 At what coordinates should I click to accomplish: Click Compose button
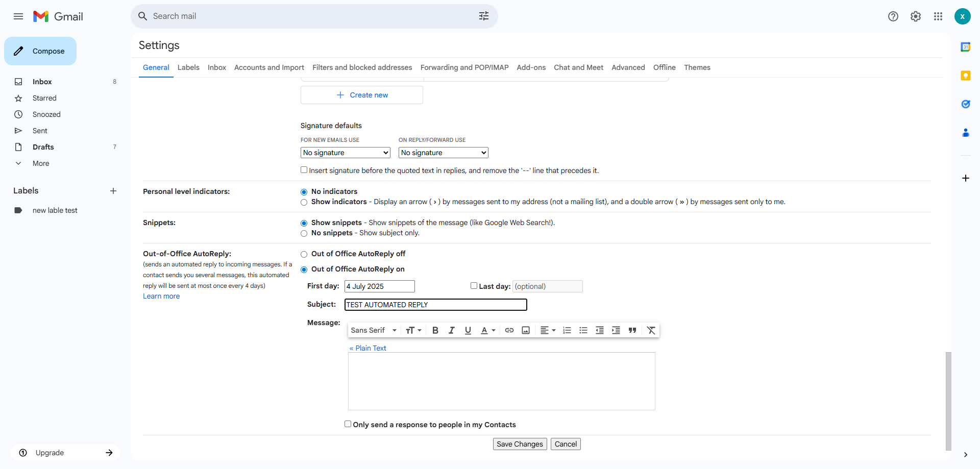coord(40,51)
